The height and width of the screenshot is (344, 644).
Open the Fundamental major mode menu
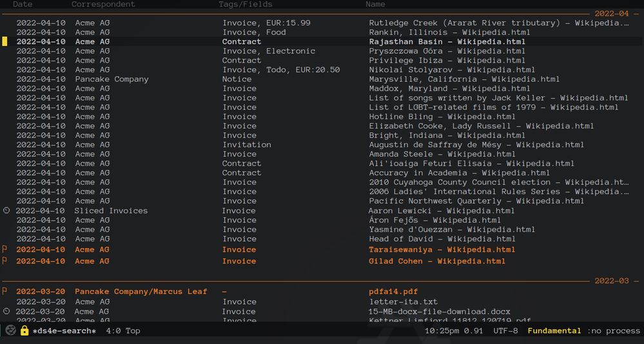(x=554, y=331)
